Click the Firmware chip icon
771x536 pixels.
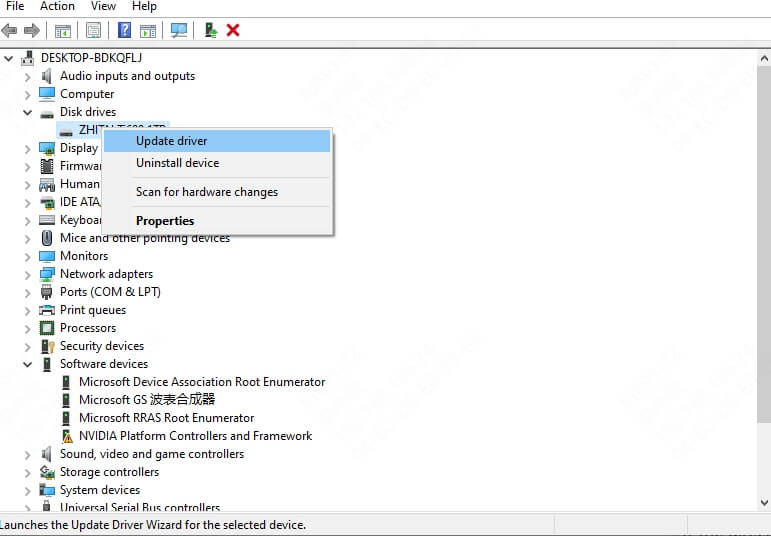(47, 166)
